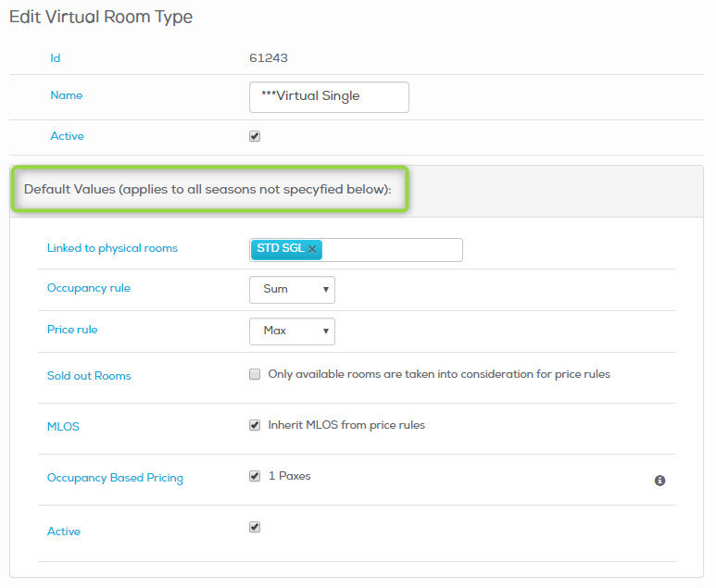
Task: Select the STD SGL room tag
Action: [x=280, y=248]
